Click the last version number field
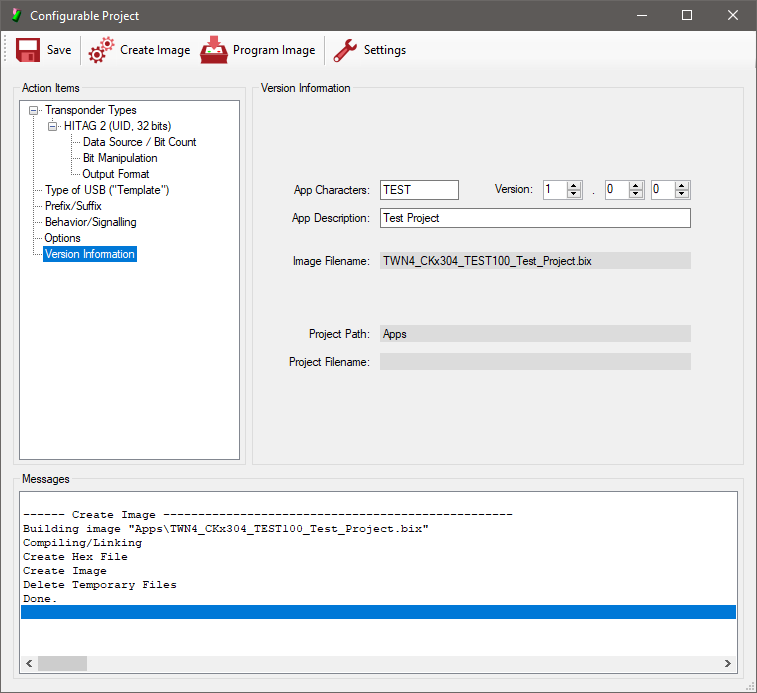This screenshot has width=757, height=693. click(x=663, y=190)
